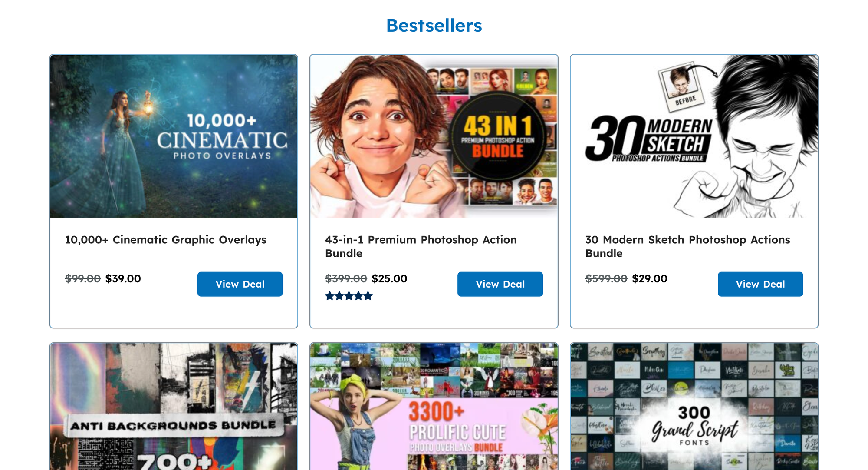This screenshot has width=868, height=470.
Task: Click View Deal for 30 Modern Sketch Bundle
Action: click(x=760, y=284)
